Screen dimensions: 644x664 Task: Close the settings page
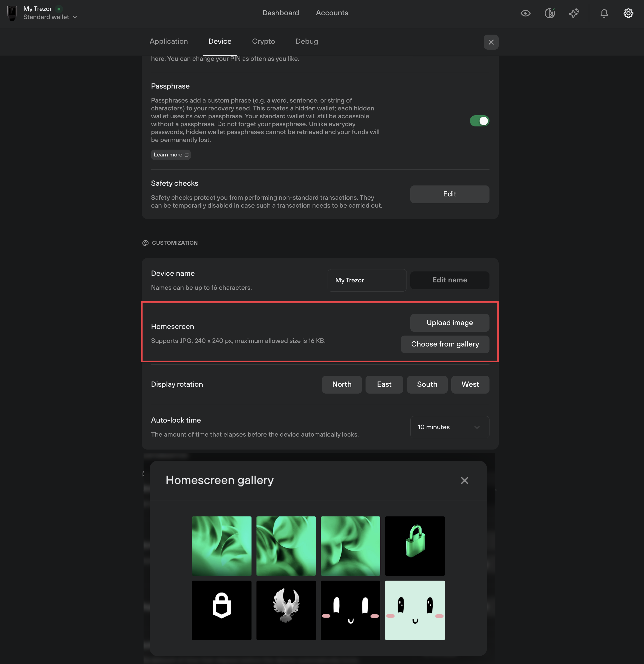(x=491, y=42)
